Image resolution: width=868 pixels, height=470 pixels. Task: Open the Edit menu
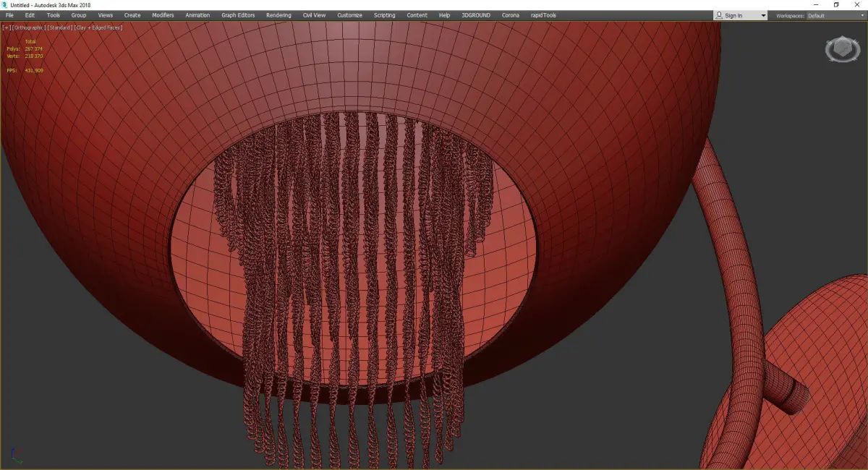[x=30, y=15]
